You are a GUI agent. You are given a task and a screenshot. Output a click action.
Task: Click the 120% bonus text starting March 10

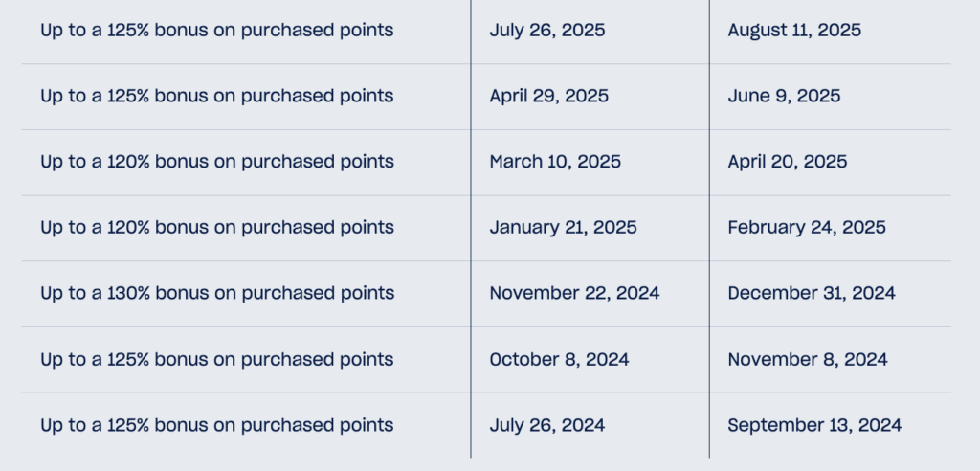(217, 162)
